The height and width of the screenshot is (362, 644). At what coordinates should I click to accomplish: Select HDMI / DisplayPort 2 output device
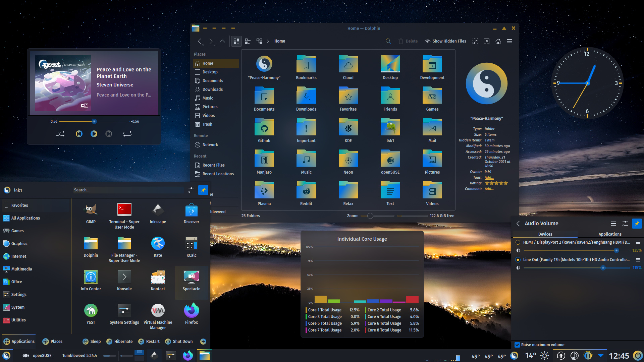518,242
